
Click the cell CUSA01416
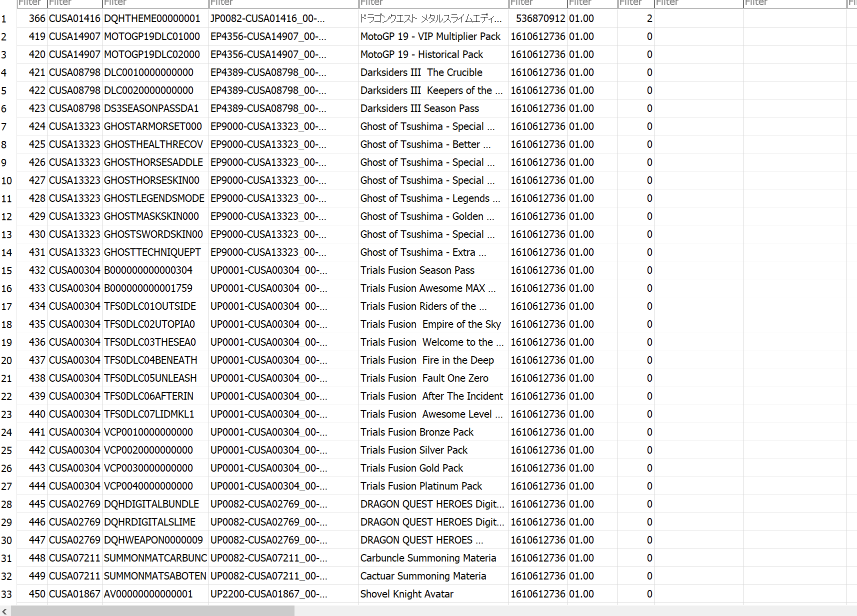74,18
